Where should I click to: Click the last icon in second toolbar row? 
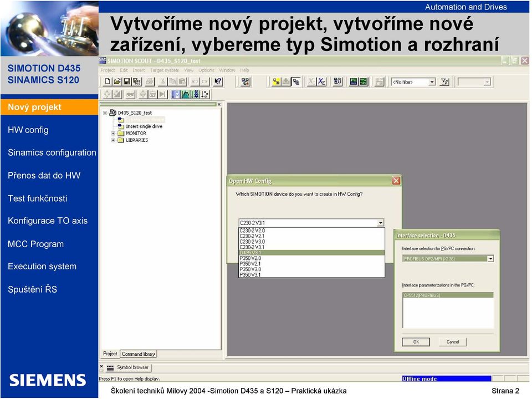205,94
